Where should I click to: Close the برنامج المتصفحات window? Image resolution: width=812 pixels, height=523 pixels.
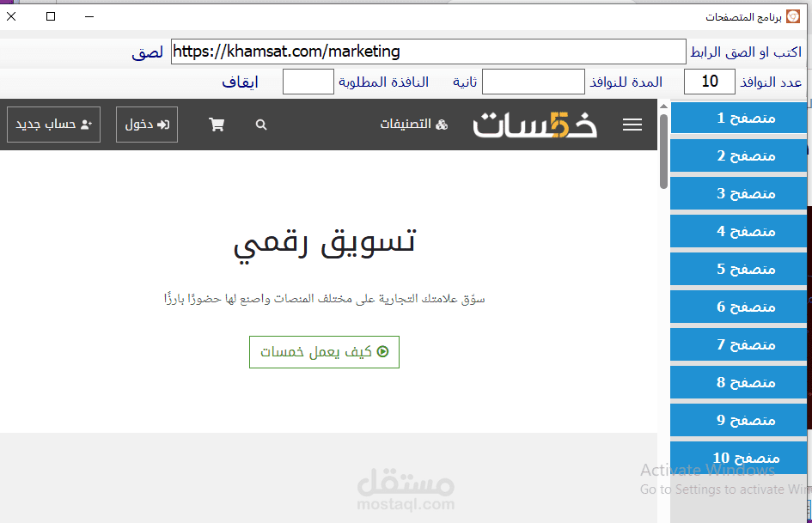pyautogui.click(x=11, y=16)
